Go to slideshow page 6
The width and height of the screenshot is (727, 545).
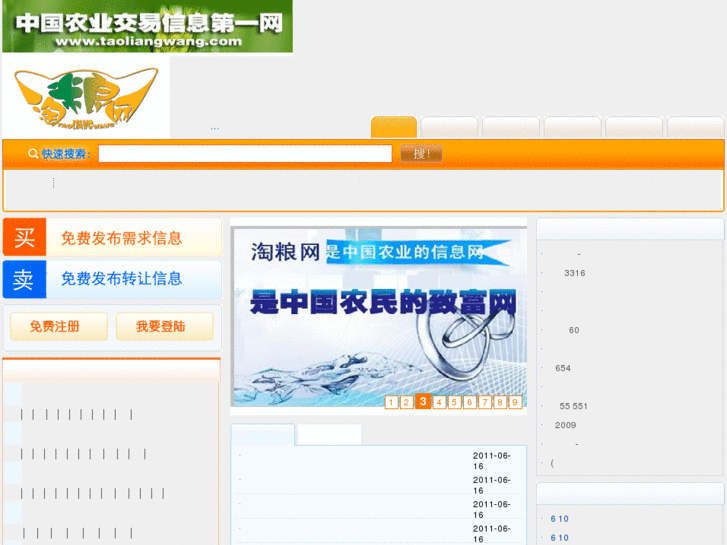[x=470, y=402]
